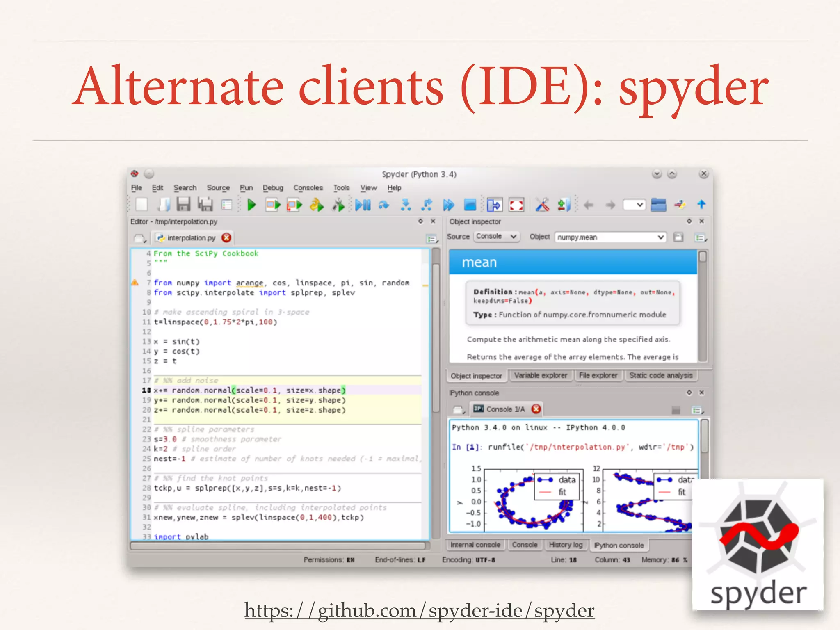Open the History log tab
Viewport: 840px width, 630px height.
[566, 545]
